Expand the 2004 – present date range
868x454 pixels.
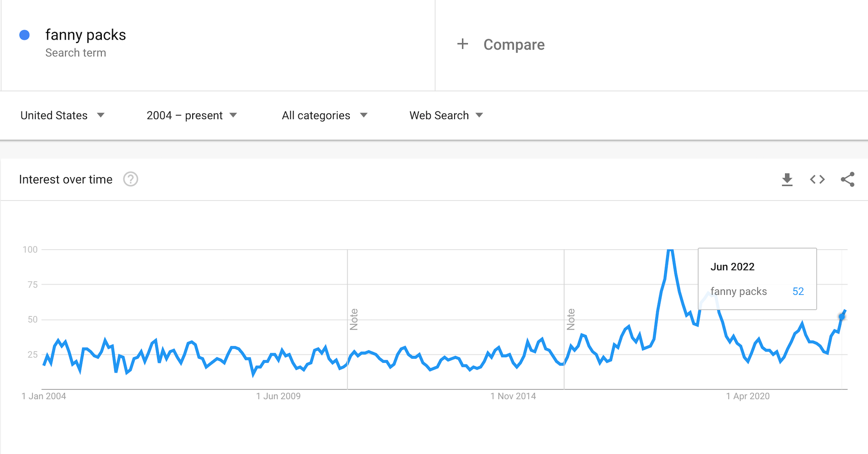pos(192,115)
